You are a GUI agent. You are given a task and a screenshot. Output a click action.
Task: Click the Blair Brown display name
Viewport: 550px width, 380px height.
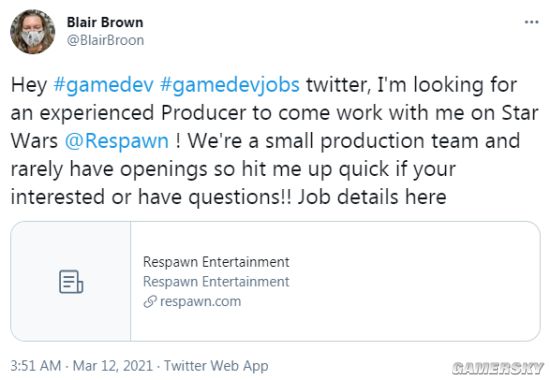105,22
